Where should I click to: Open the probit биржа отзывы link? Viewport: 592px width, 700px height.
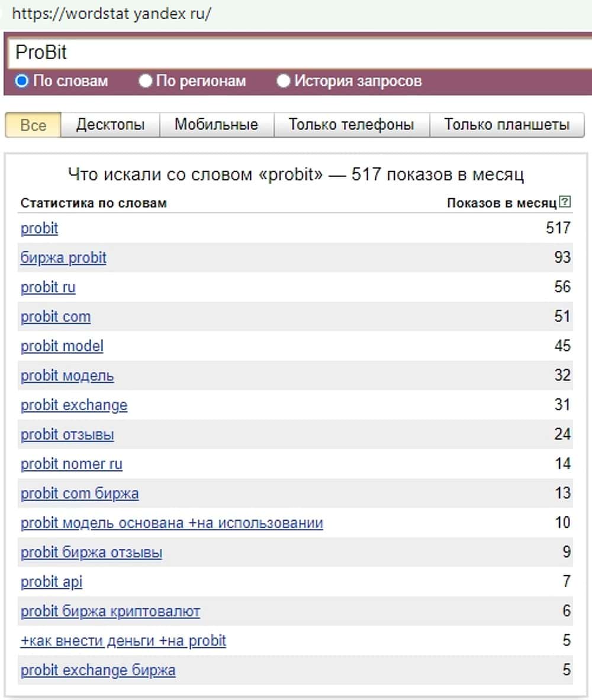pyautogui.click(x=91, y=552)
